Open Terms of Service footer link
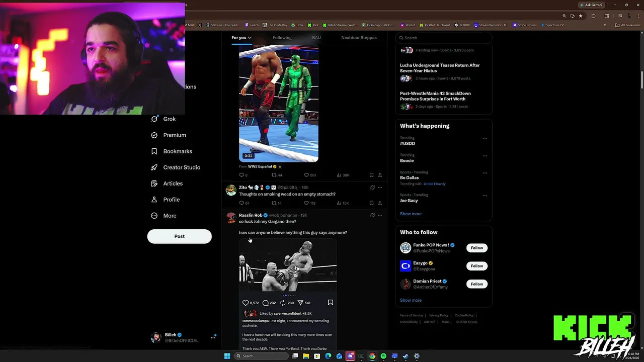The image size is (644, 362). 411,315
